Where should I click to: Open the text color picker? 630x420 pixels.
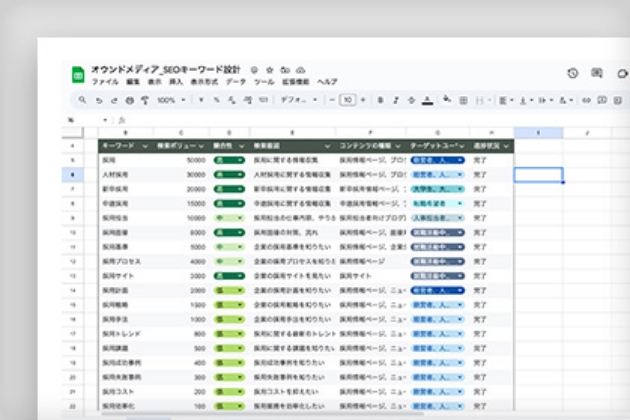(428, 100)
